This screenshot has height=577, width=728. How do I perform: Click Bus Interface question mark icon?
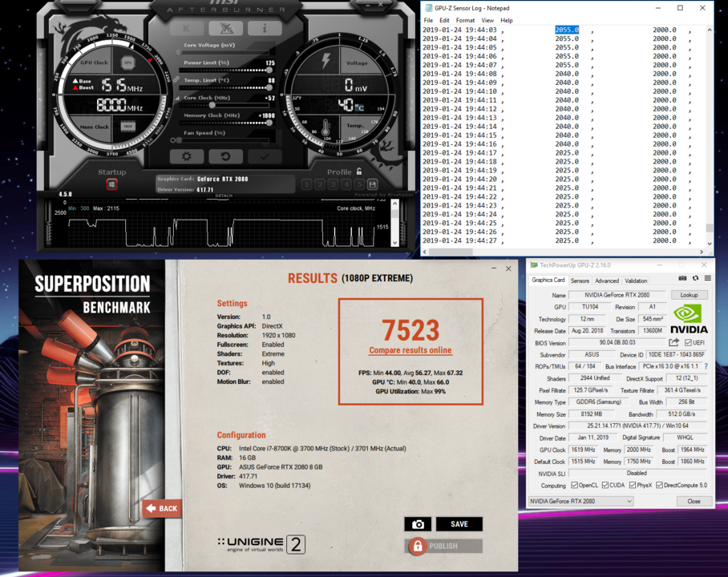(706, 366)
